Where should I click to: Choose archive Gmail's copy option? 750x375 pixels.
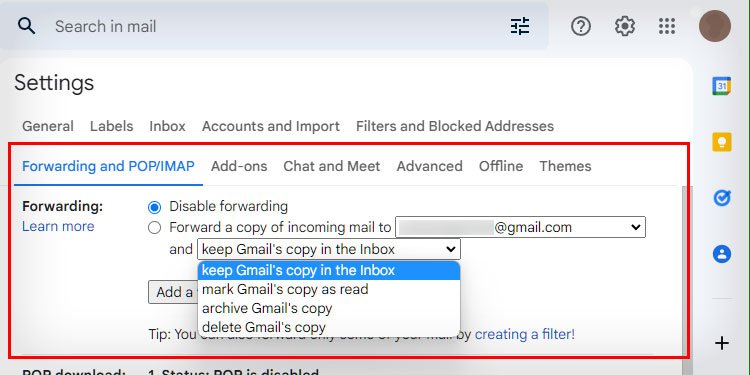(x=329, y=309)
